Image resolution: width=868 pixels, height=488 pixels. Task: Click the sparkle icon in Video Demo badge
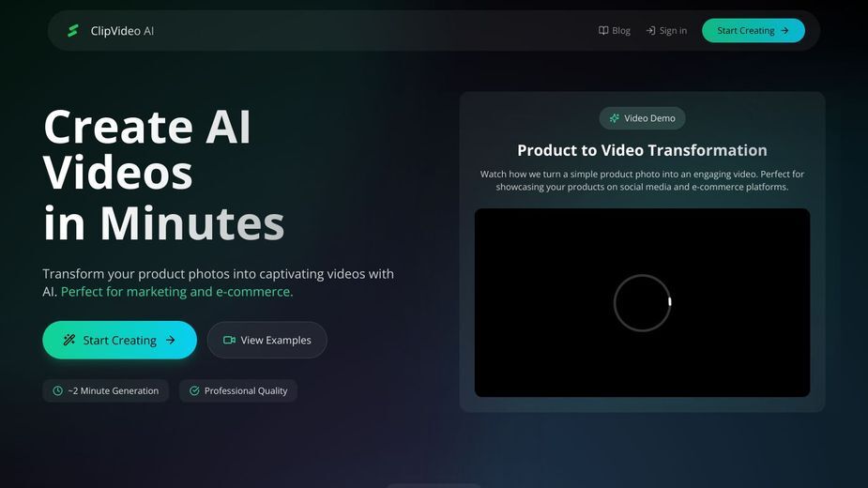(x=615, y=118)
